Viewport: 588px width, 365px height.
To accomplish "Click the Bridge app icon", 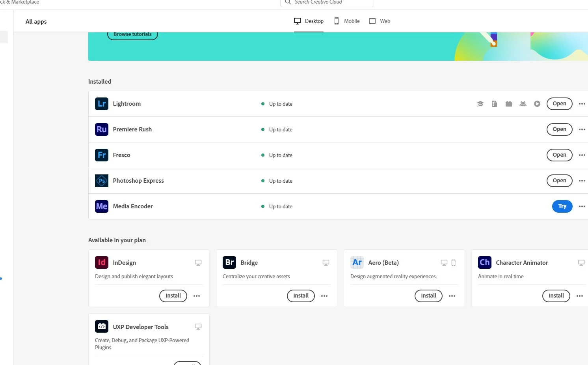I will coord(229,262).
